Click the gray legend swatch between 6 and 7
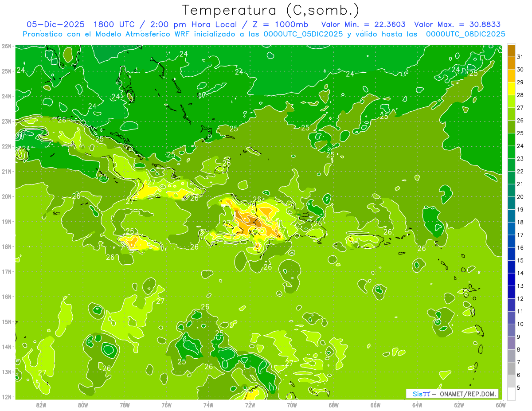Image resolution: width=532 pixels, height=411 pixels. (x=511, y=368)
